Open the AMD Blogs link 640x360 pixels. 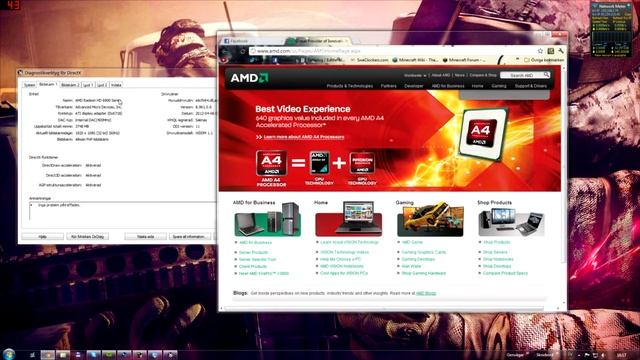click(426, 293)
